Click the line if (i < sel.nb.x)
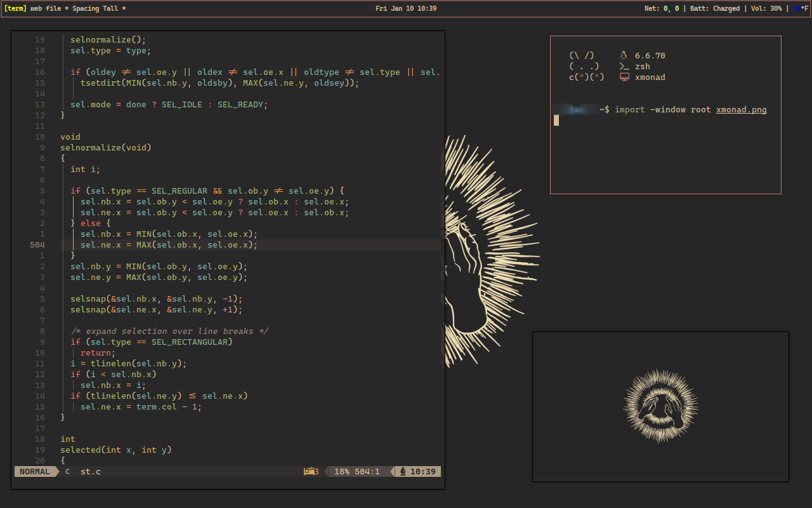Viewport: 812px width, 508px height. pos(114,375)
